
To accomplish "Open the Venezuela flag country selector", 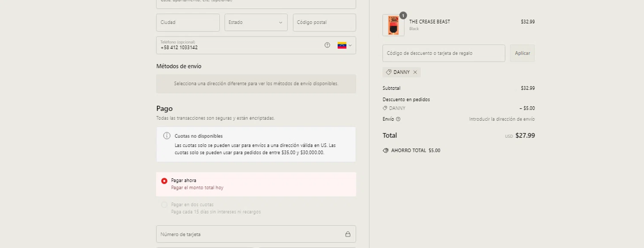I will click(344, 45).
